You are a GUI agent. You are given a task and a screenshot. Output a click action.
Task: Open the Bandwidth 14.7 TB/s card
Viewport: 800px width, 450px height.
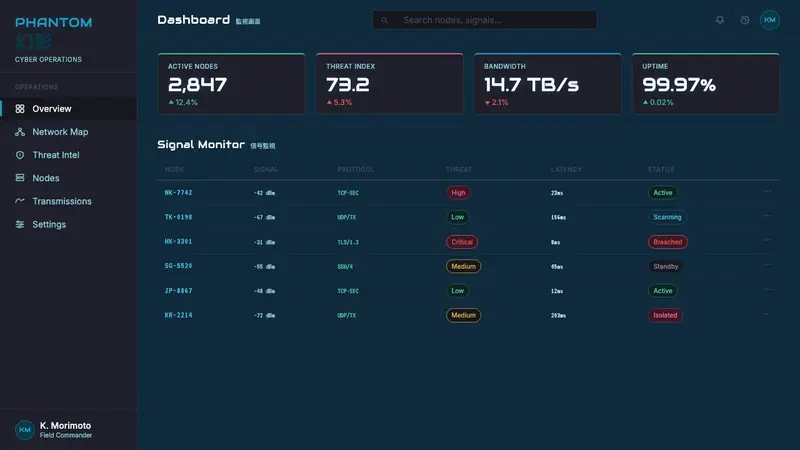[548, 83]
